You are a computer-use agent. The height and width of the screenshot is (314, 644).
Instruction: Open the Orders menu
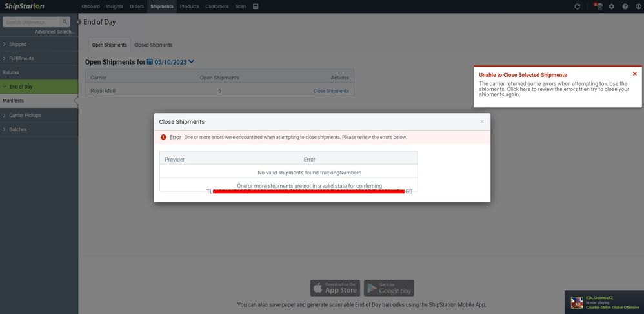point(136,6)
